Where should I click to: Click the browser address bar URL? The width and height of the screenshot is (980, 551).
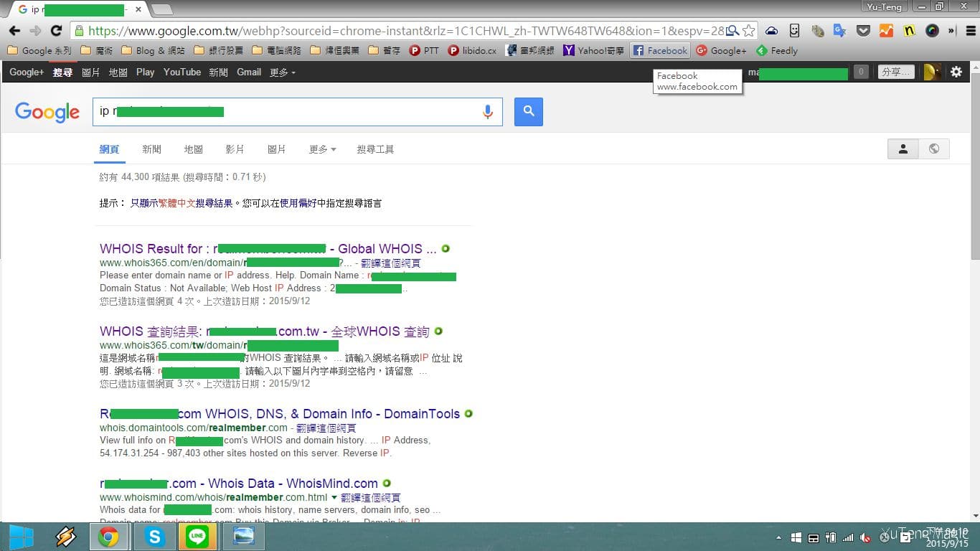(x=405, y=31)
